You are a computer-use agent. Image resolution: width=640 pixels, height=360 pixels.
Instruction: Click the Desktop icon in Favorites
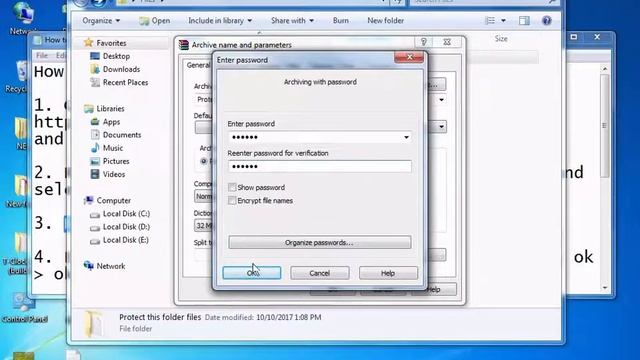click(95, 56)
